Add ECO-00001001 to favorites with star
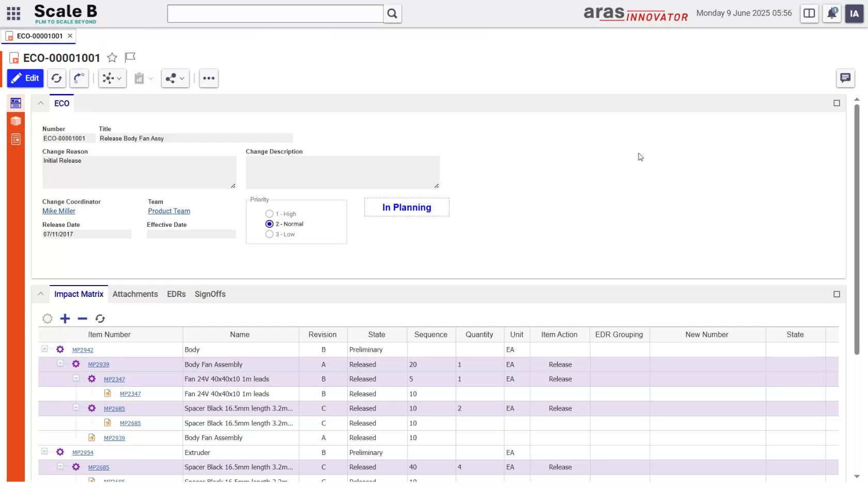Image resolution: width=868 pixels, height=488 pixels. (112, 57)
